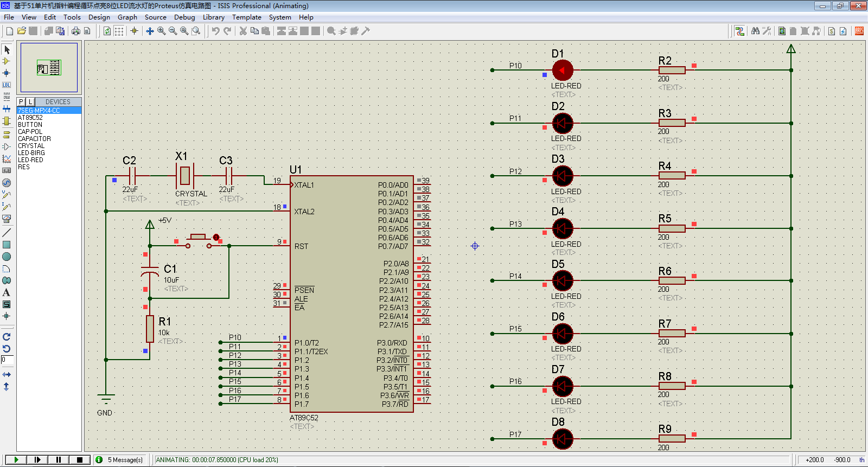Image resolution: width=868 pixels, height=467 pixels.
Task: Click the Rotate Anti-clockwise arrow icon
Action: point(7,349)
